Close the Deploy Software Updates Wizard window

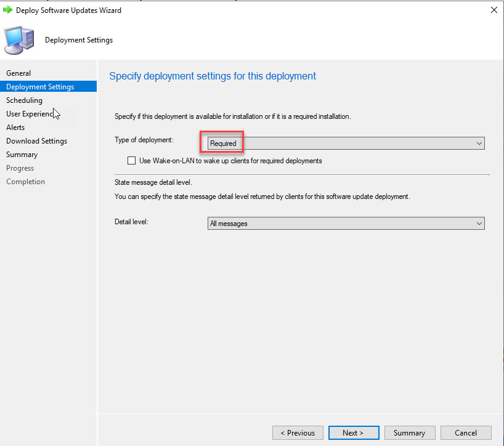[x=493, y=10]
